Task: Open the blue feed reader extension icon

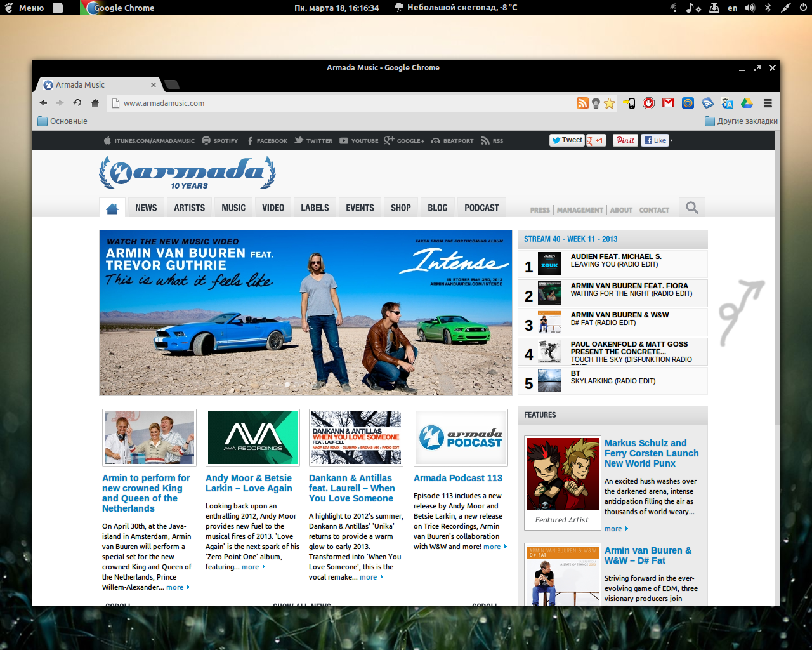Action: tap(707, 103)
